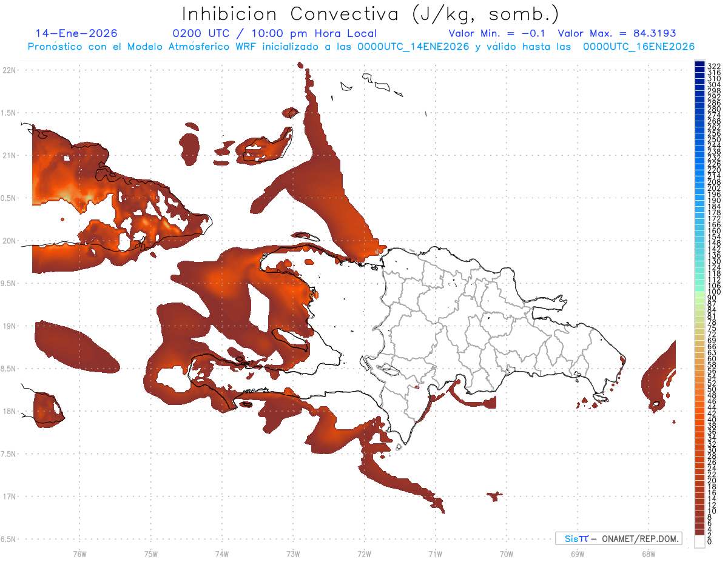The image size is (728, 562).
Task: Click the "19N" latitude label
Action: 8,326
